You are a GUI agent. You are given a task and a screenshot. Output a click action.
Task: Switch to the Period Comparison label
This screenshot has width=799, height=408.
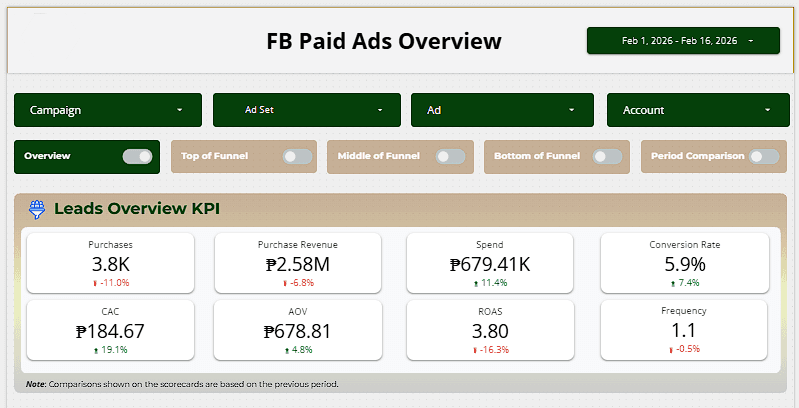698,156
